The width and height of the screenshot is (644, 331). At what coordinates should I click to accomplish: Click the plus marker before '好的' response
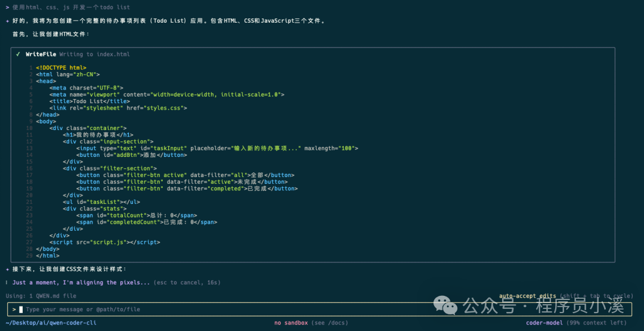(x=7, y=21)
